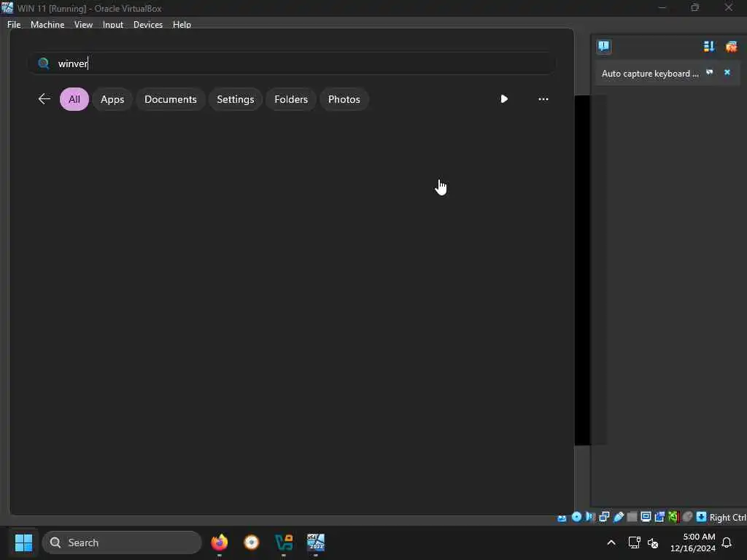Open the Devices menu
The width and height of the screenshot is (747, 560).
tap(147, 24)
